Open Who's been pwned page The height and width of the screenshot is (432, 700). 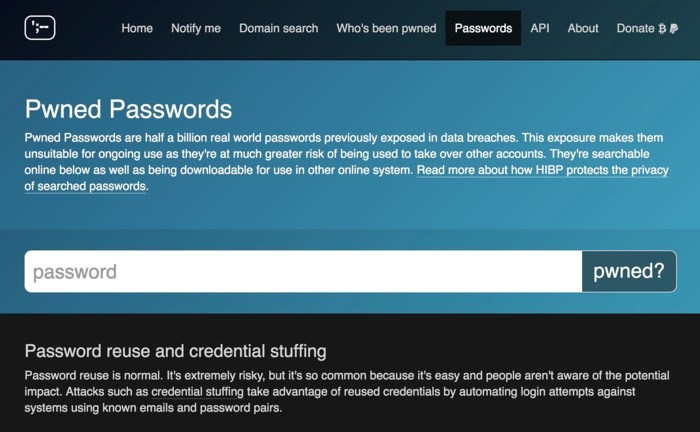click(x=386, y=28)
